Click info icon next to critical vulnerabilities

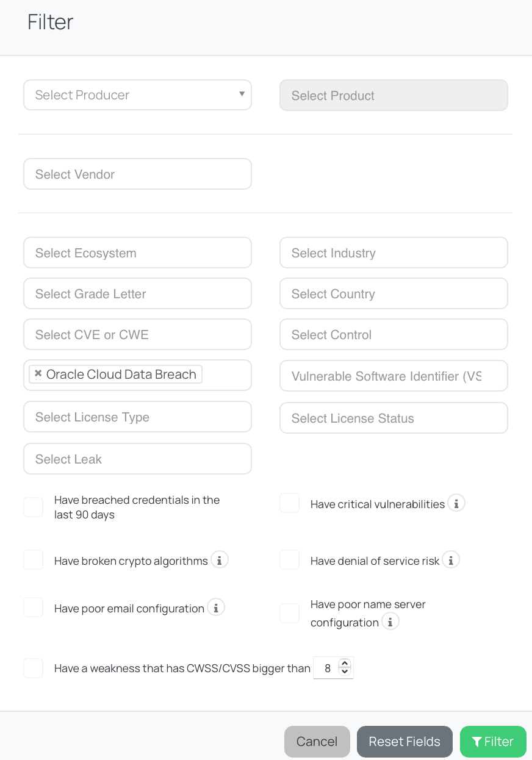click(456, 503)
